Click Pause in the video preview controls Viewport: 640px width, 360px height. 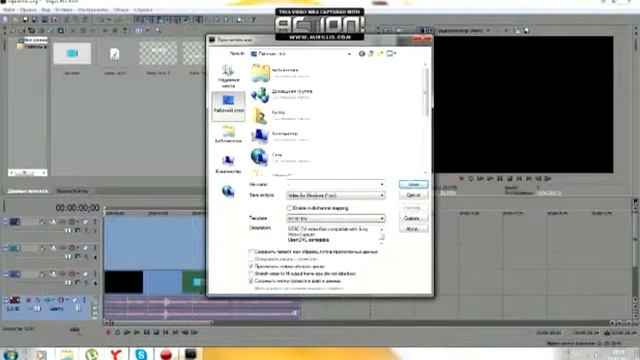click(500, 179)
